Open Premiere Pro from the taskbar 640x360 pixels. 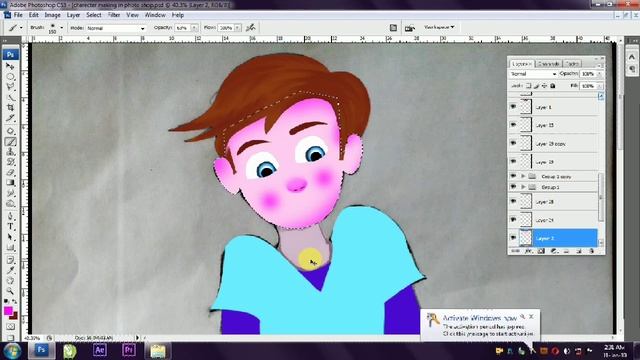pyautogui.click(x=129, y=350)
